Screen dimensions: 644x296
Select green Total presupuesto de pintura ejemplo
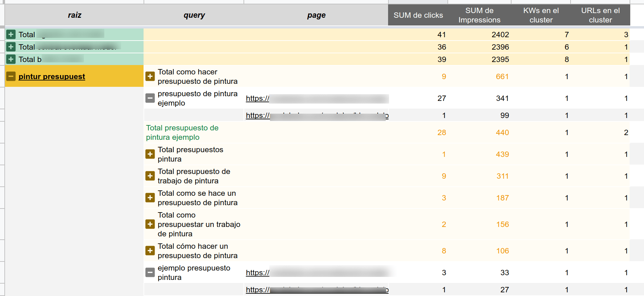click(182, 132)
